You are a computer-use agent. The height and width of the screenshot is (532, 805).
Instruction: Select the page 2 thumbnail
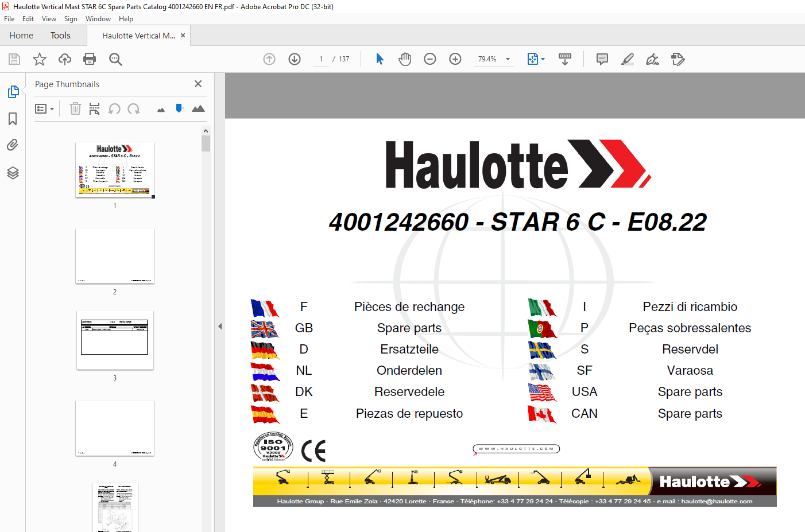(x=115, y=256)
